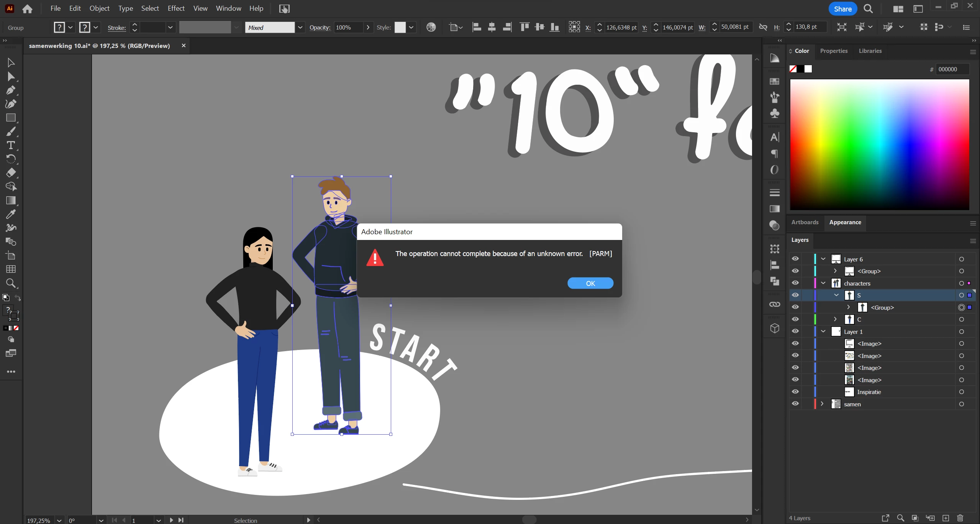Click the Share button
Image resolution: width=980 pixels, height=524 pixels.
click(x=842, y=9)
